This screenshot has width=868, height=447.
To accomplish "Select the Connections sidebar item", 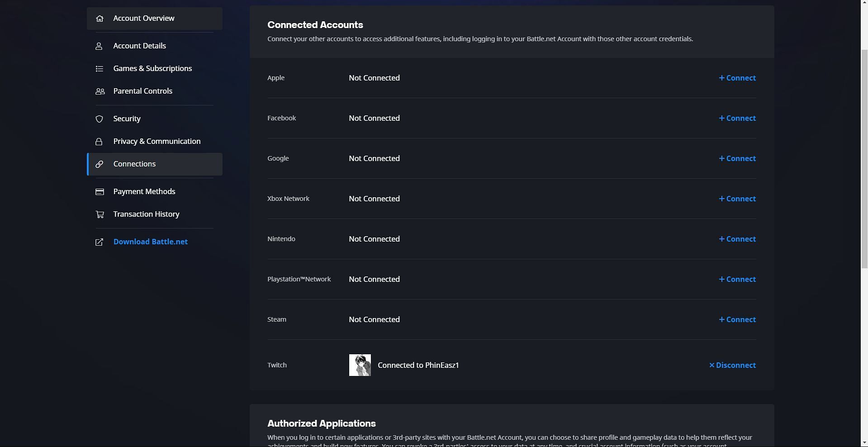I will tap(155, 164).
